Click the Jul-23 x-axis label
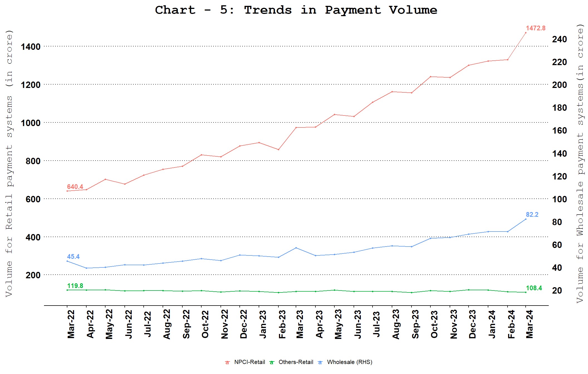This screenshot has width=588, height=374. [376, 324]
